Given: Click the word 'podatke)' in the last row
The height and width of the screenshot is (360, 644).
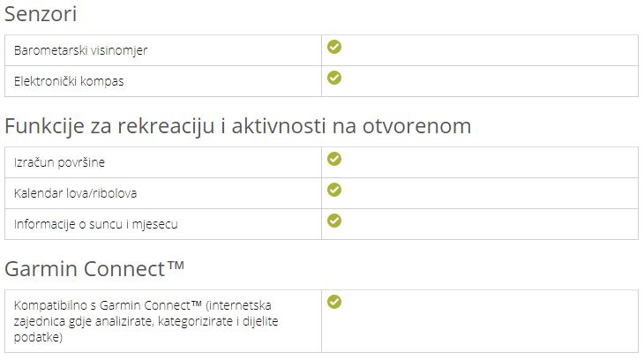Looking at the screenshot, I should click(x=38, y=337).
